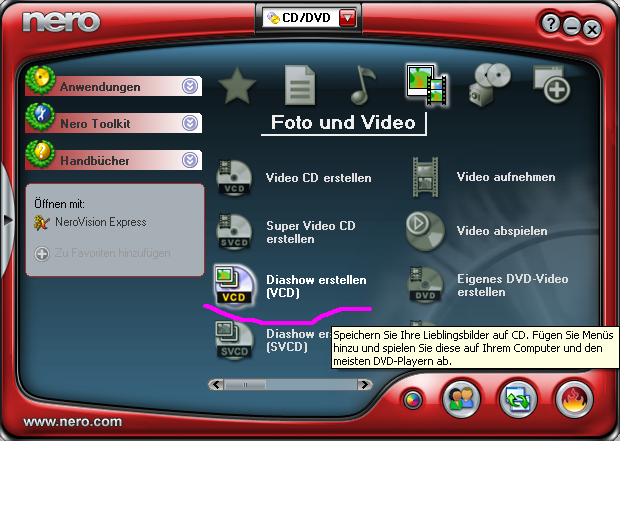Click the Anwendungen header label
The width and height of the screenshot is (640, 512).
(x=100, y=87)
